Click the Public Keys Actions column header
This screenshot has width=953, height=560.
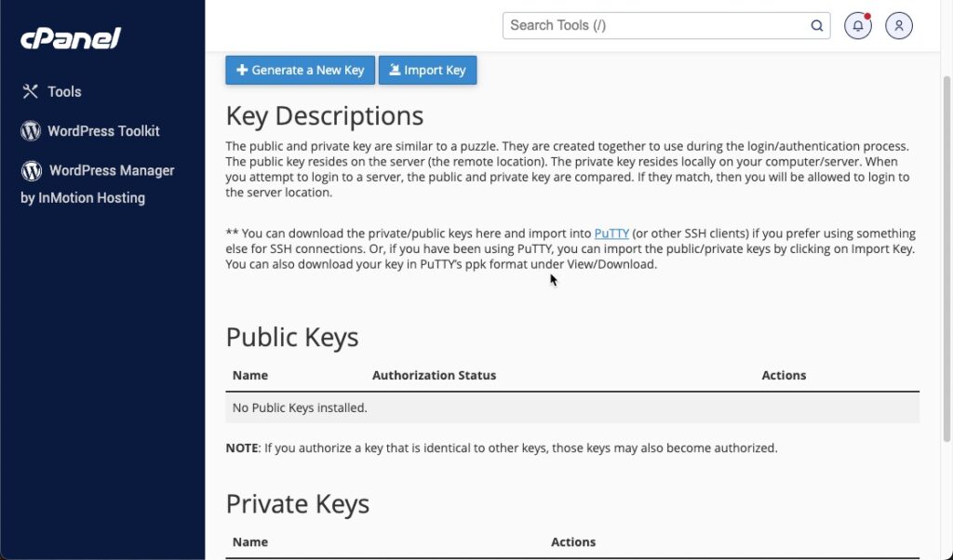pyautogui.click(x=784, y=376)
